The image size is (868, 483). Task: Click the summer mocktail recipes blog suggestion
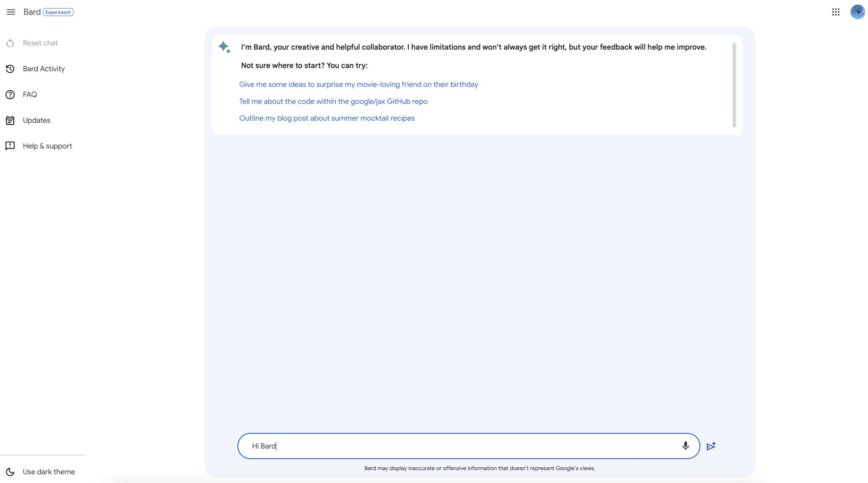327,118
